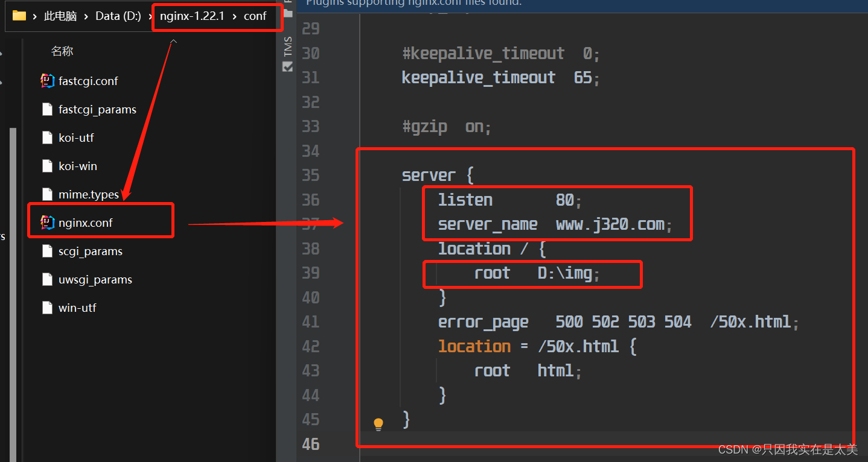868x462 pixels.
Task: Click the lightbulb quick-fix icon on line 45
Action: tap(378, 424)
